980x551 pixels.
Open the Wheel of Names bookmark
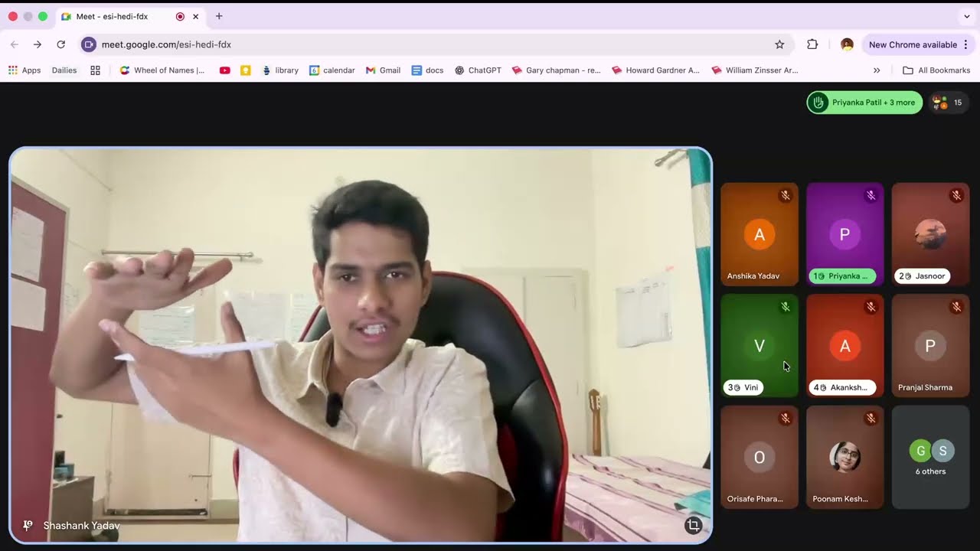click(x=162, y=70)
